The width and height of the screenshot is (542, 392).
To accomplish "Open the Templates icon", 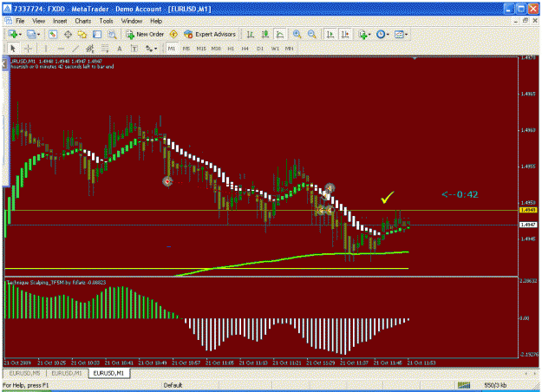I will click(x=399, y=34).
